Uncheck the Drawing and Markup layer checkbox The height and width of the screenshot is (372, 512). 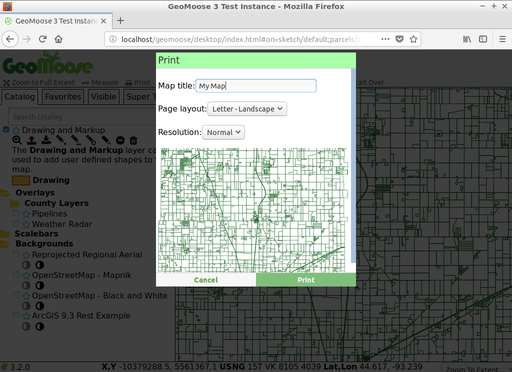point(6,129)
